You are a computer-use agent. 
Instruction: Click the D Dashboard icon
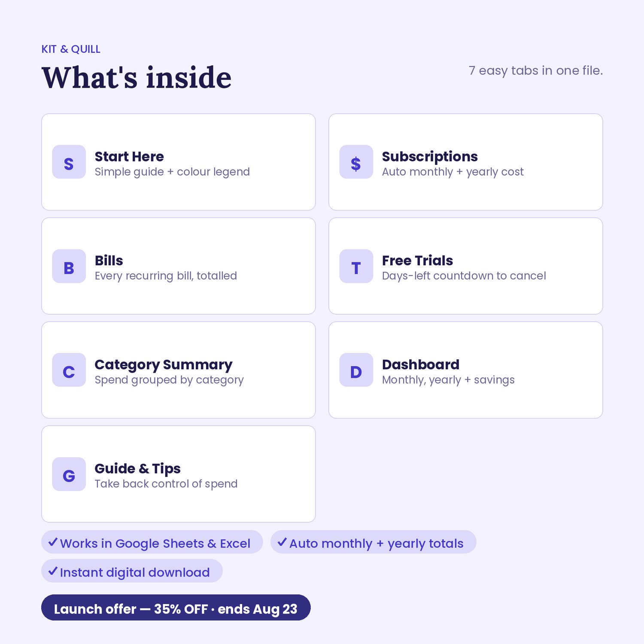356,370
